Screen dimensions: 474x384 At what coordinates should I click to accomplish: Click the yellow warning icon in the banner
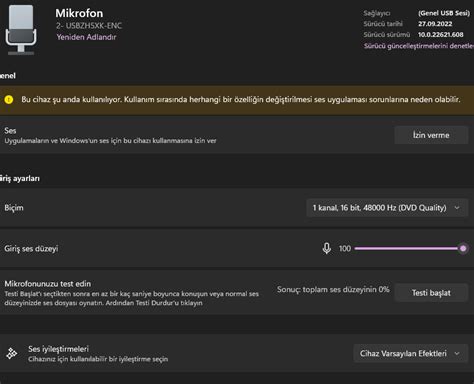[x=9, y=100]
